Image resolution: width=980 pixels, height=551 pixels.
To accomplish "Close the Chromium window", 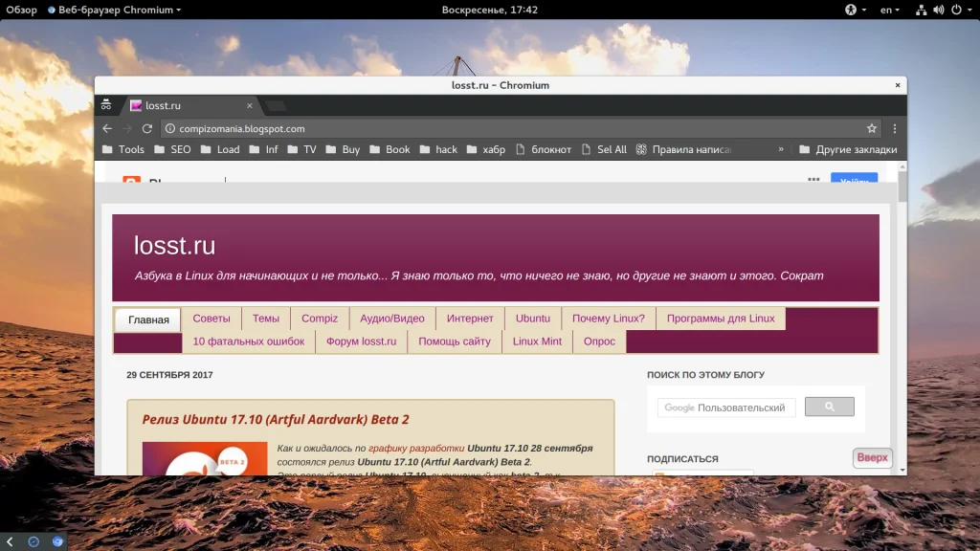I will pos(898,85).
